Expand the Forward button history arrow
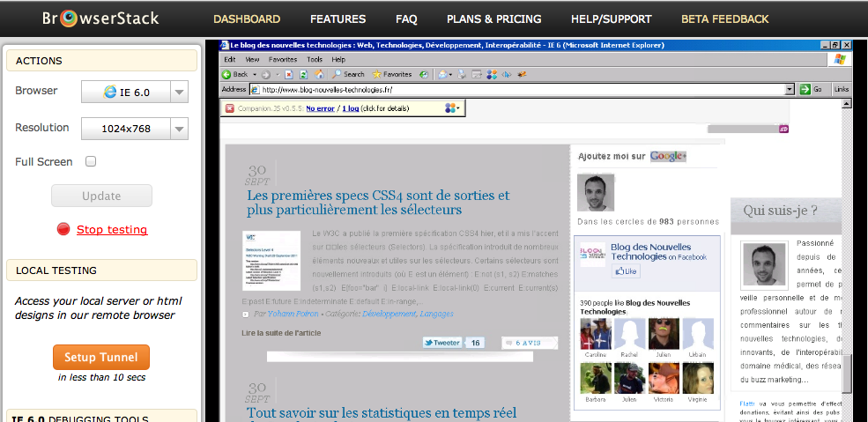The height and width of the screenshot is (422, 868). [x=278, y=75]
